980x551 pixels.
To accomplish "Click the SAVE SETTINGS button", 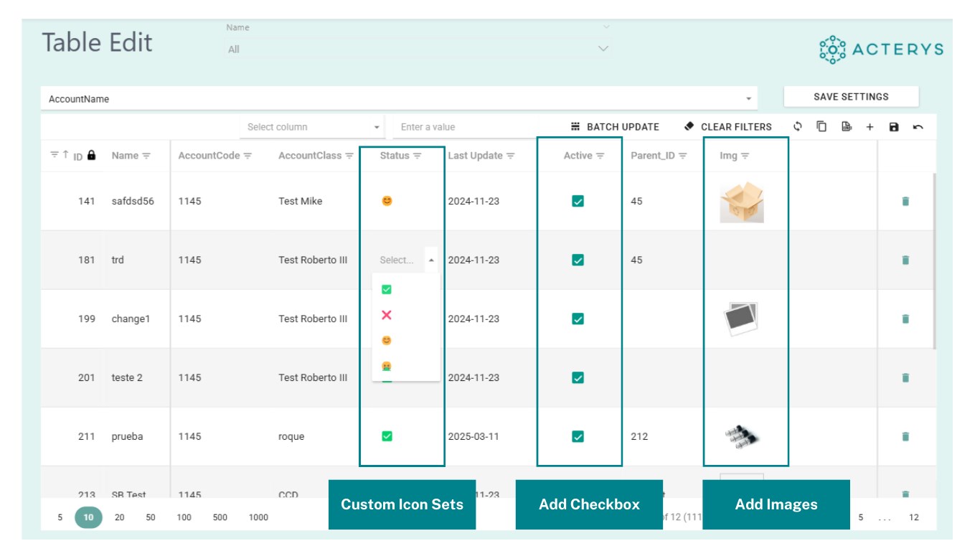I will (x=851, y=97).
